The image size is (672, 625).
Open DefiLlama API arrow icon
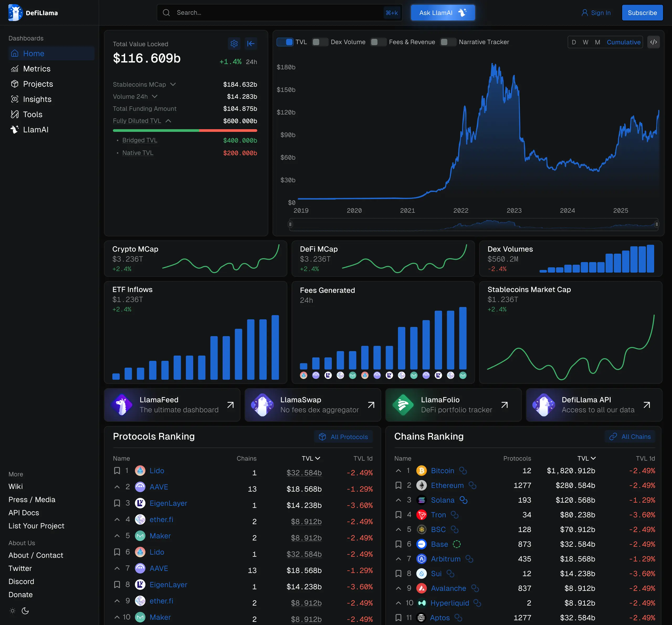(x=647, y=405)
